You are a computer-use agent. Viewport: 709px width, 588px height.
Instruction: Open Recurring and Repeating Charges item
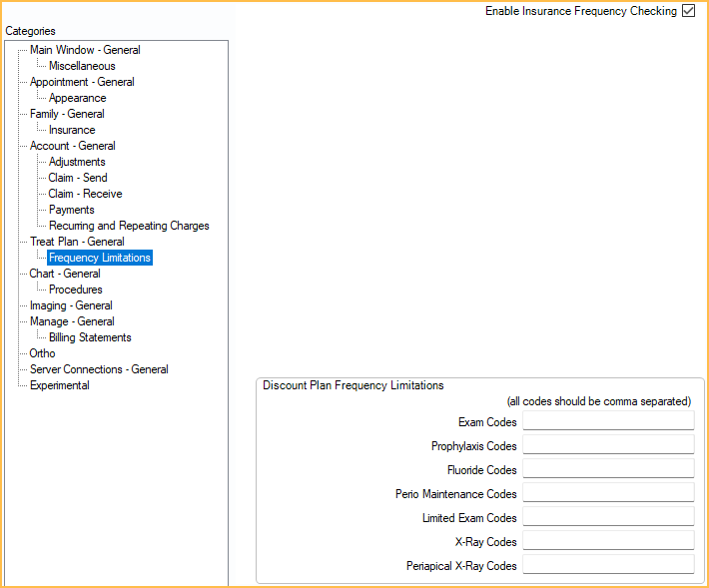(x=129, y=226)
